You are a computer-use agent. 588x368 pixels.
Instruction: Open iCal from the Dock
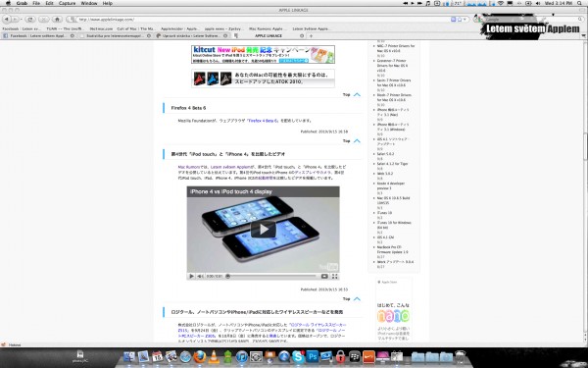(157, 356)
